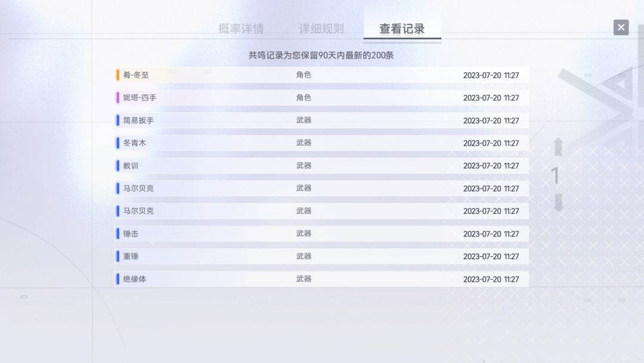Click the page number 1 indicator

coord(555,176)
